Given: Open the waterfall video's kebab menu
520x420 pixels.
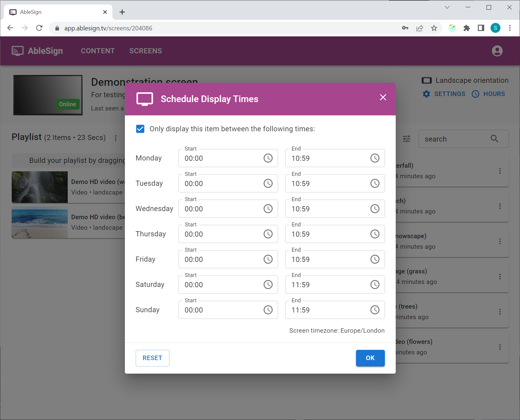Looking at the screenshot, I should coord(500,171).
